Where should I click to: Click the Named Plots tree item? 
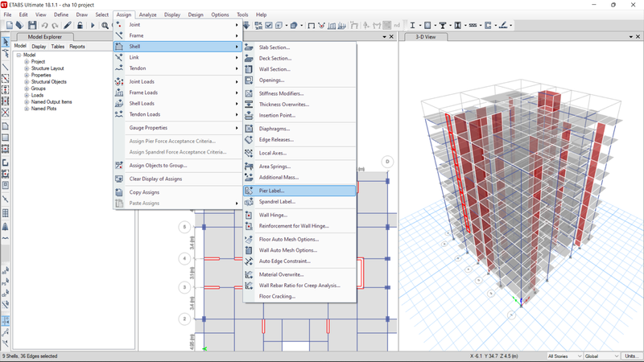[x=43, y=109]
